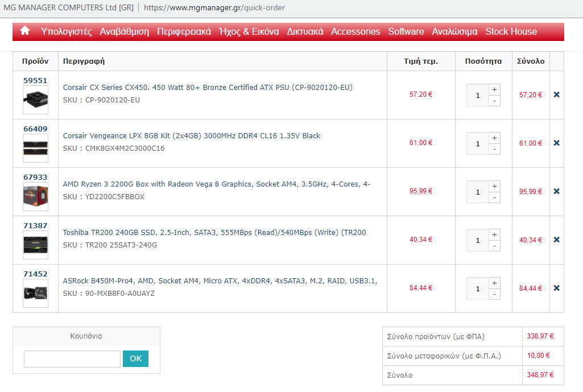The width and height of the screenshot is (583, 392).
Task: Click product code 71452
Action: tap(35, 274)
